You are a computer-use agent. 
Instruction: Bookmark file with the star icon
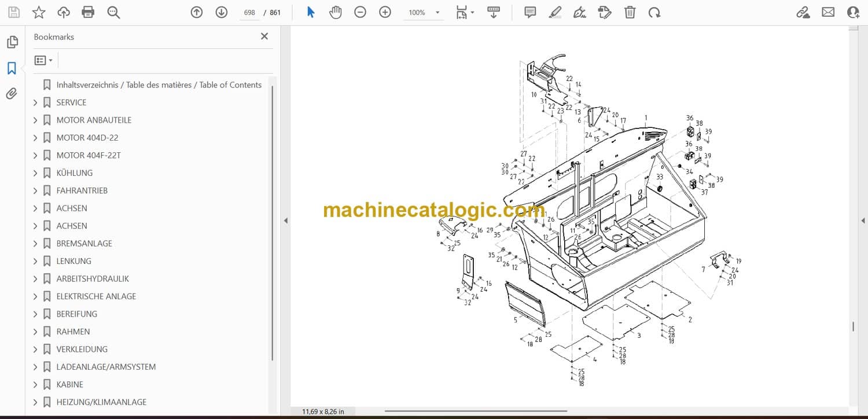(x=39, y=12)
